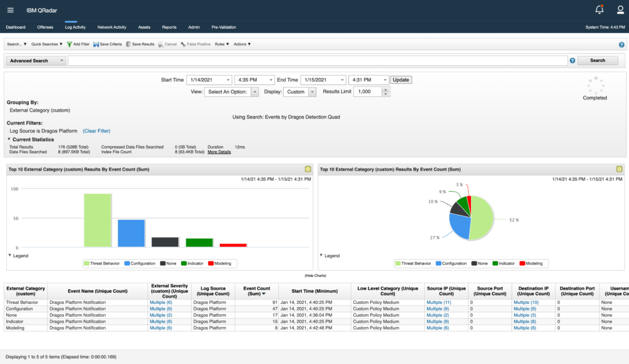Open the Pre-Validation tab
Screen dimensions: 629x364
224,27
